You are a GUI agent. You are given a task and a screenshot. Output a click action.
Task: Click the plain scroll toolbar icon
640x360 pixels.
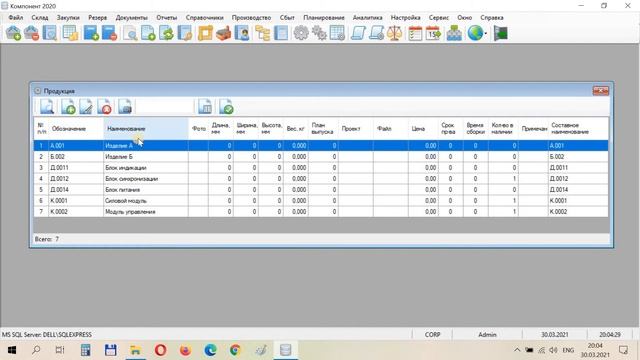358,33
